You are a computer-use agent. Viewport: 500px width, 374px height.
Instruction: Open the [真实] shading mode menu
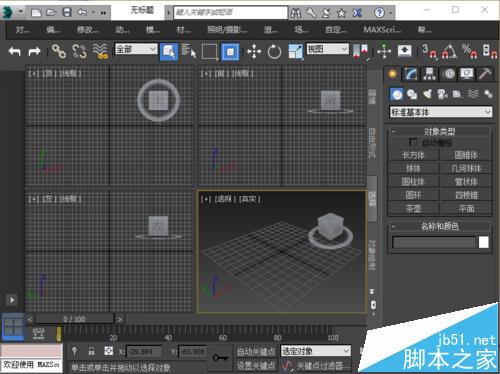pos(250,199)
